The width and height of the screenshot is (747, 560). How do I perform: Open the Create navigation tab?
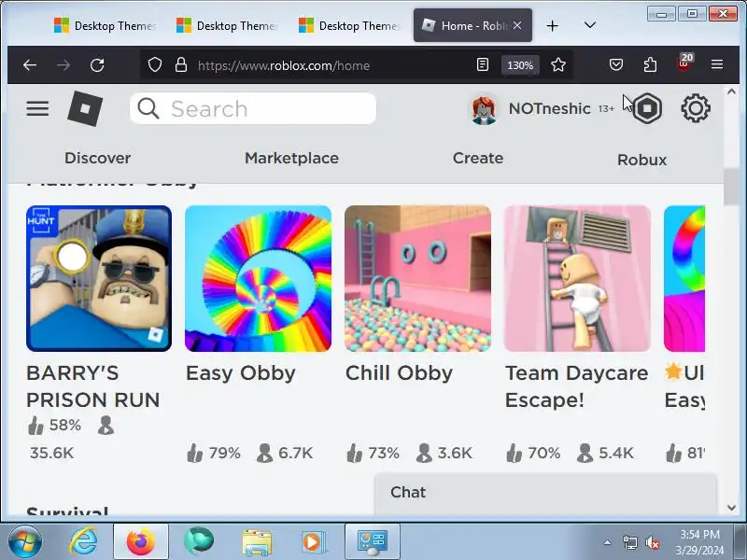click(x=478, y=158)
